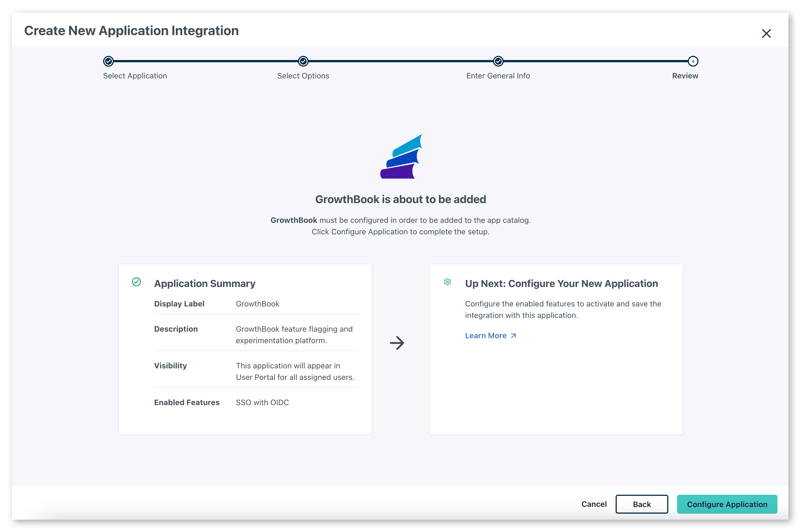Image resolution: width=803 pixels, height=532 pixels.
Task: Click the Enabled Features label
Action: [x=187, y=402]
